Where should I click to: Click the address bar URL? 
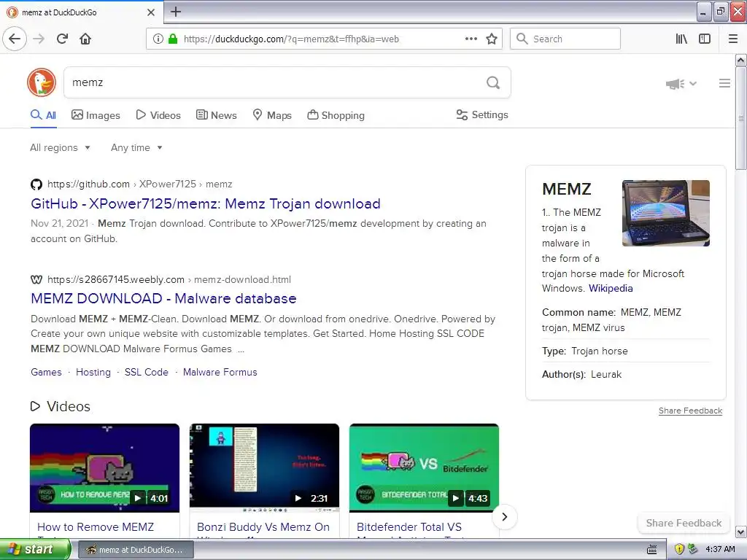point(291,39)
